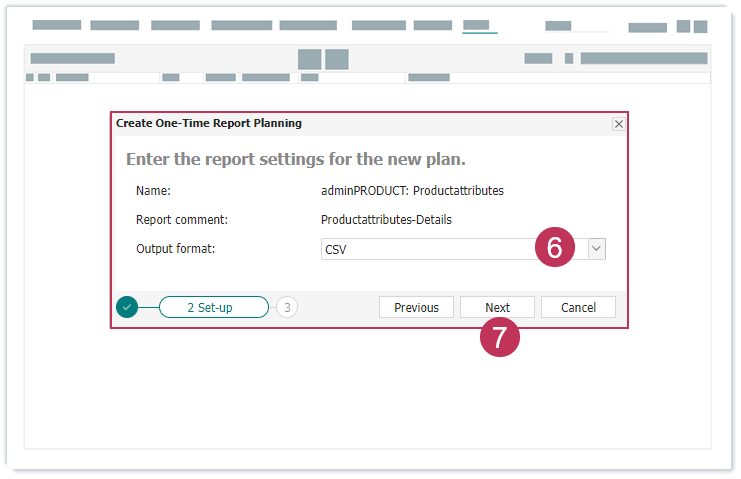Click the Name label in dialog
741x479 pixels.
click(153, 190)
